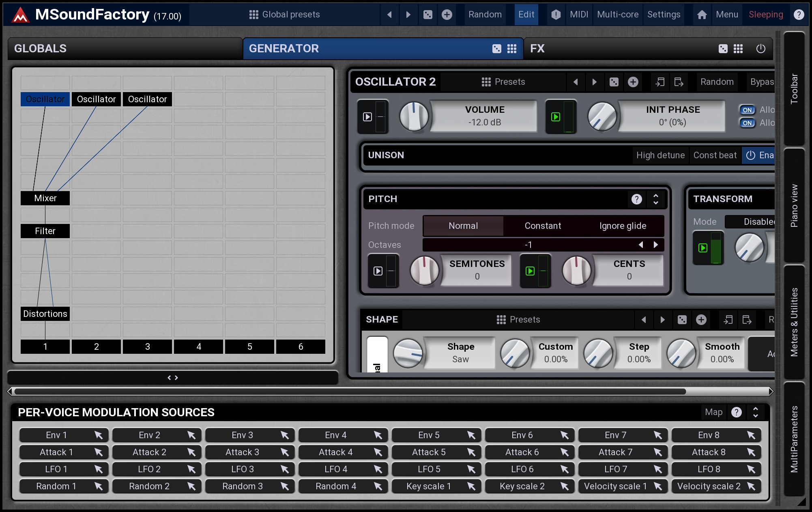Increase the octaves value with the right arrow

click(655, 245)
